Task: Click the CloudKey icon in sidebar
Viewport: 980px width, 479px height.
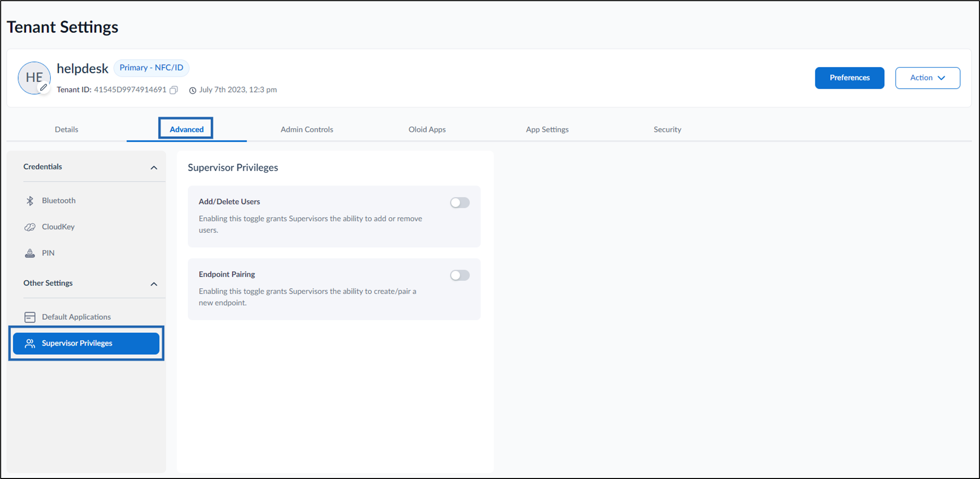Action: tap(30, 227)
